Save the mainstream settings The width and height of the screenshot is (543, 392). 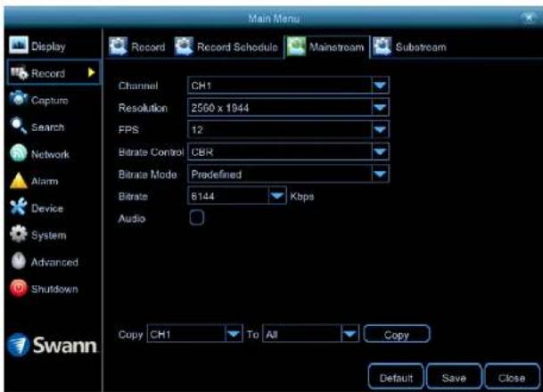click(x=454, y=377)
